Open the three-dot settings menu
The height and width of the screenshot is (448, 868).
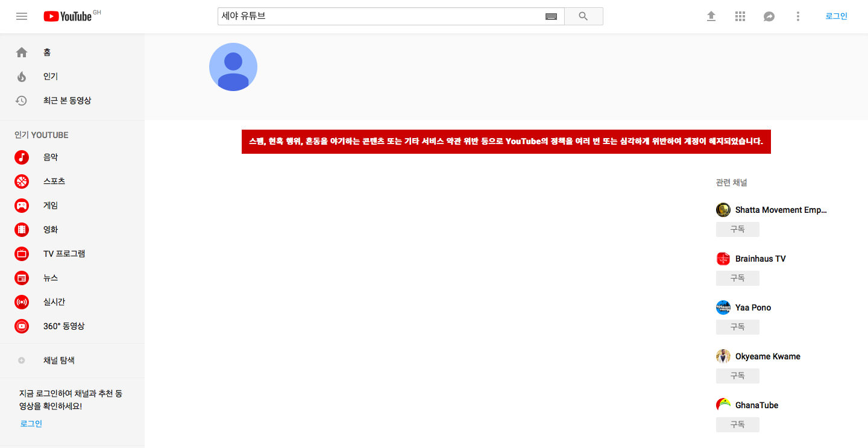[x=798, y=16]
